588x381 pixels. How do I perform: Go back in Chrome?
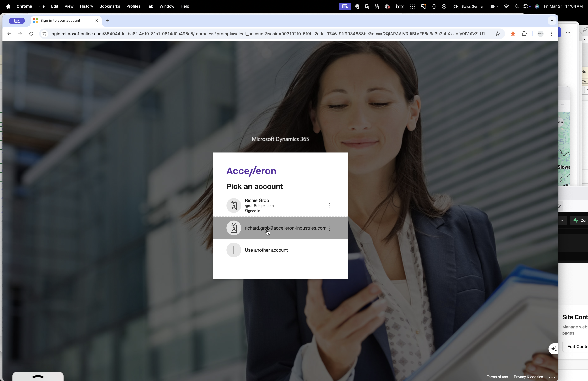pos(9,34)
